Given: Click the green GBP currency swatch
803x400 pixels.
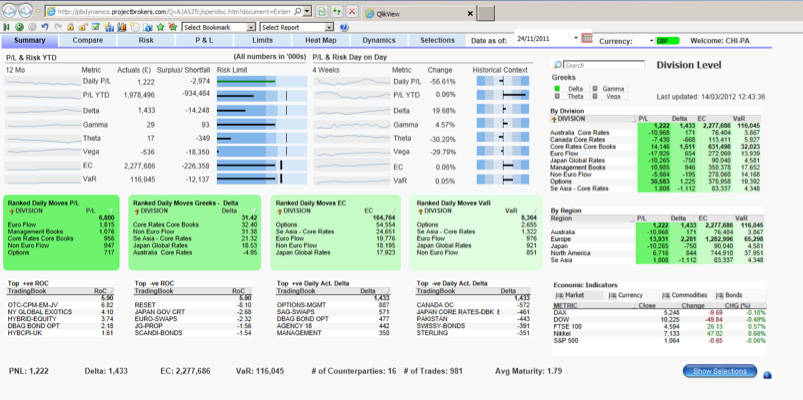Looking at the screenshot, I should [667, 40].
